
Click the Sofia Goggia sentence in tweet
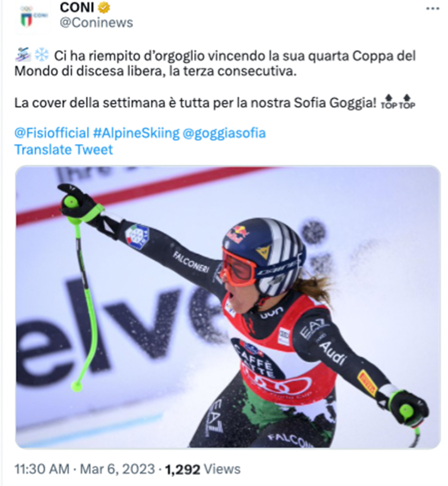coord(195,103)
